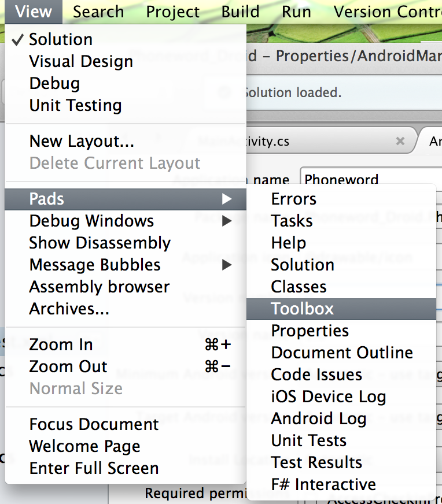Select the Unit Testing layout
This screenshot has width=442, height=504.
coord(75,105)
